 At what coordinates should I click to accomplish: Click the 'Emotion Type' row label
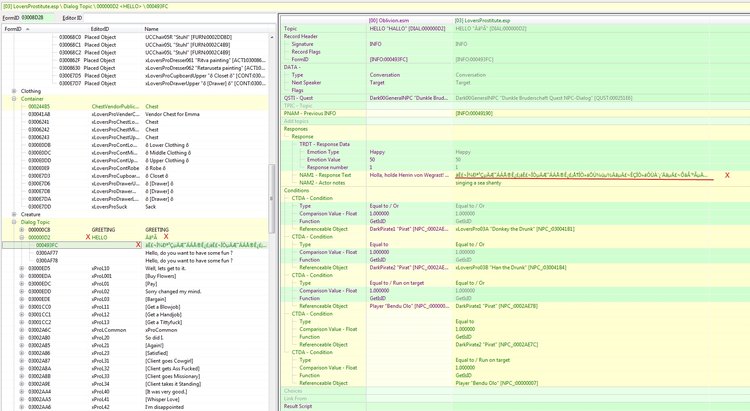(323, 152)
